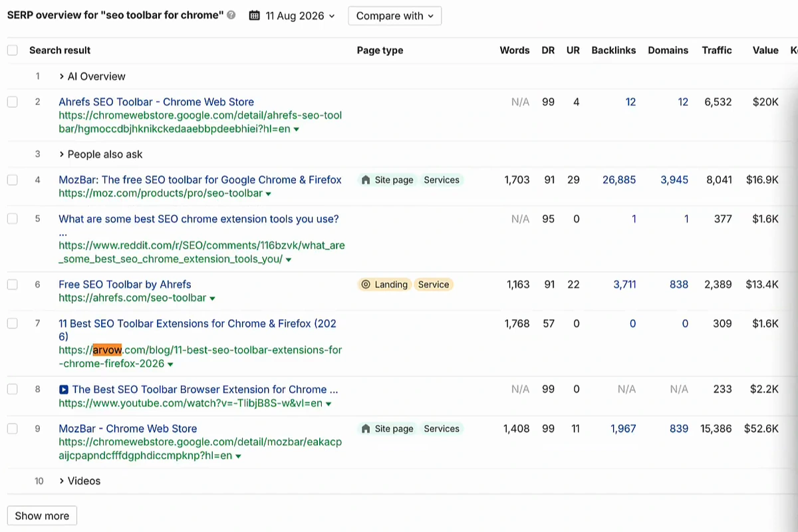Open the What are some best SEO chrome extension link

(199, 219)
